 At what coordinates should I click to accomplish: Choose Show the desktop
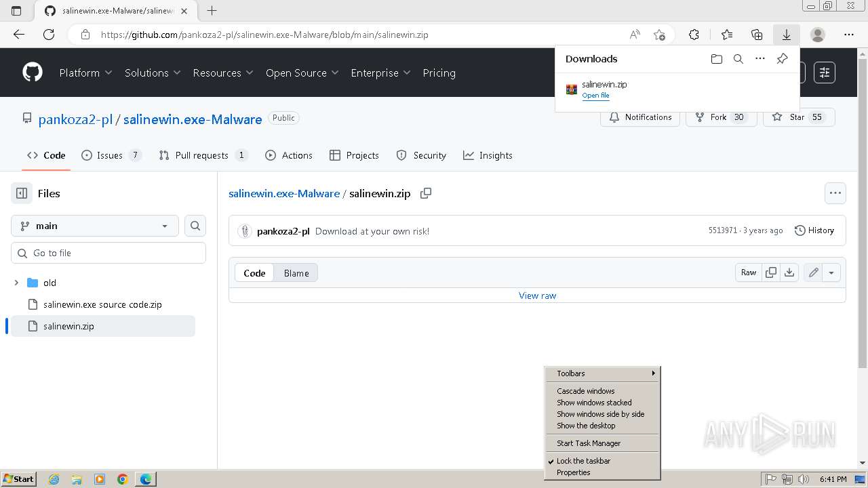(602, 426)
